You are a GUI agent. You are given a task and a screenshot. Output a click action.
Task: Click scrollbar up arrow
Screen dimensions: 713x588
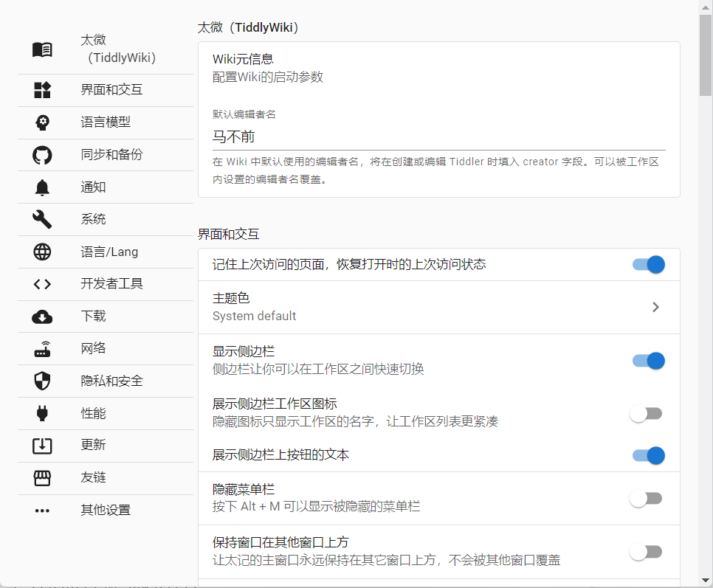pyautogui.click(x=706, y=7)
